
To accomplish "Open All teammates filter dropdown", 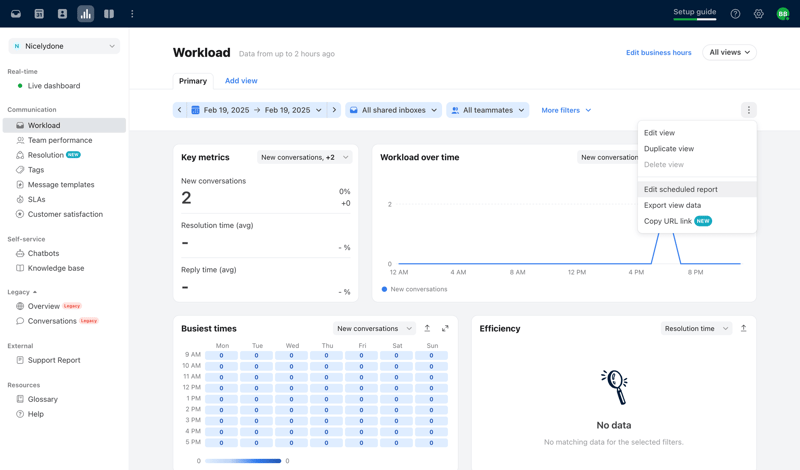I will click(488, 110).
